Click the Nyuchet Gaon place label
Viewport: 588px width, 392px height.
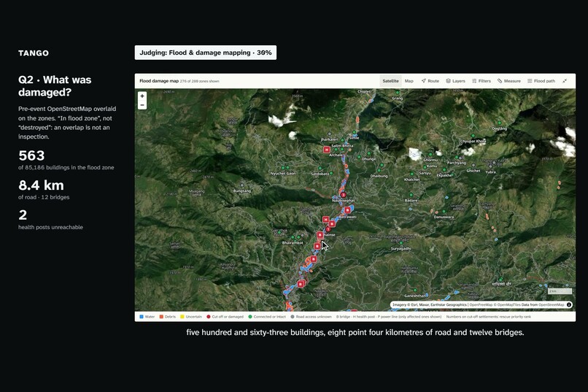coord(283,173)
